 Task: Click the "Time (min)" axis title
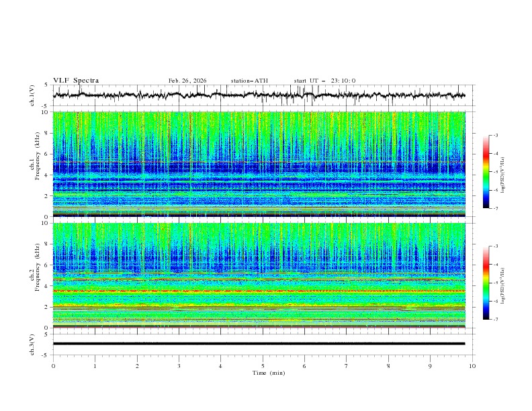tap(269, 373)
